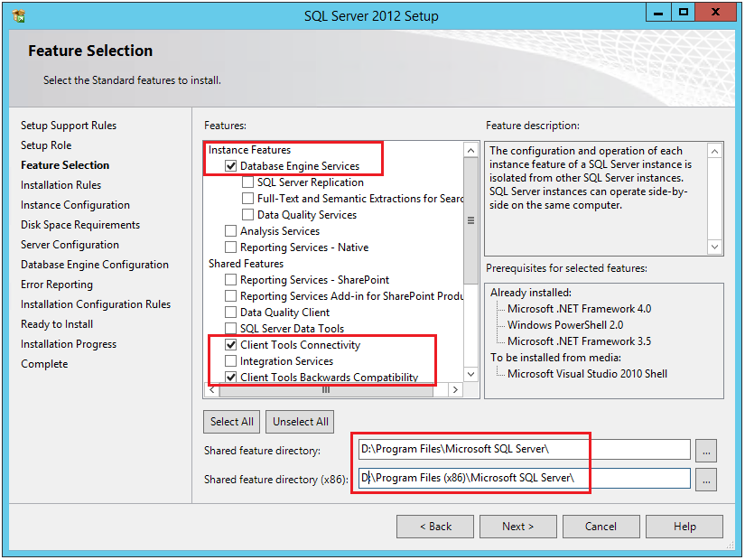Edit the Shared feature directory path field
Screen dimensions: 745x560
(x=525, y=449)
